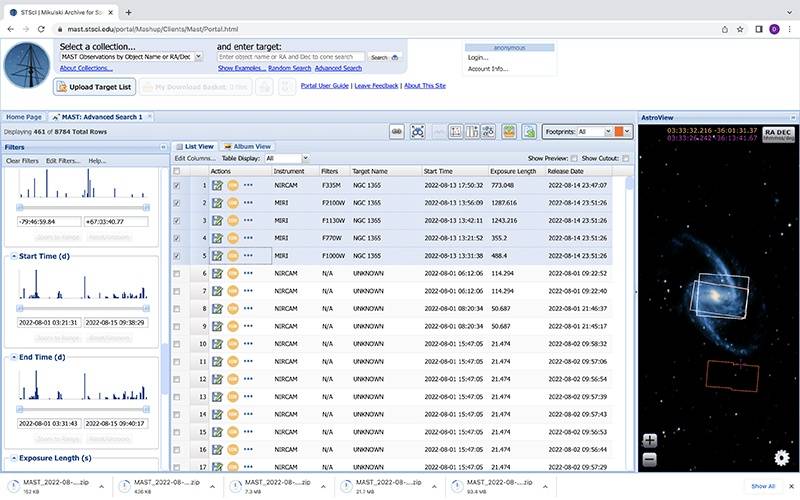
Task: Click the RA DEC coordinate format button
Action: point(778,134)
